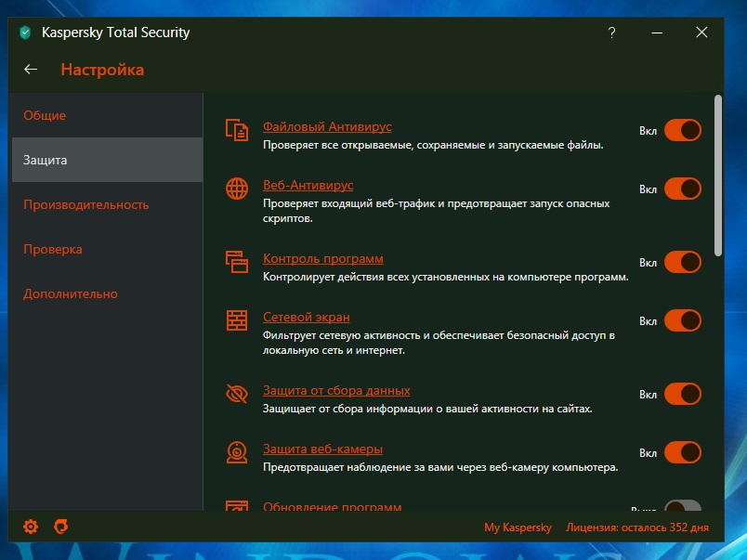Image resolution: width=747 pixels, height=560 pixels.
Task: Click the Kaspersky shield logo icon
Action: 25,33
